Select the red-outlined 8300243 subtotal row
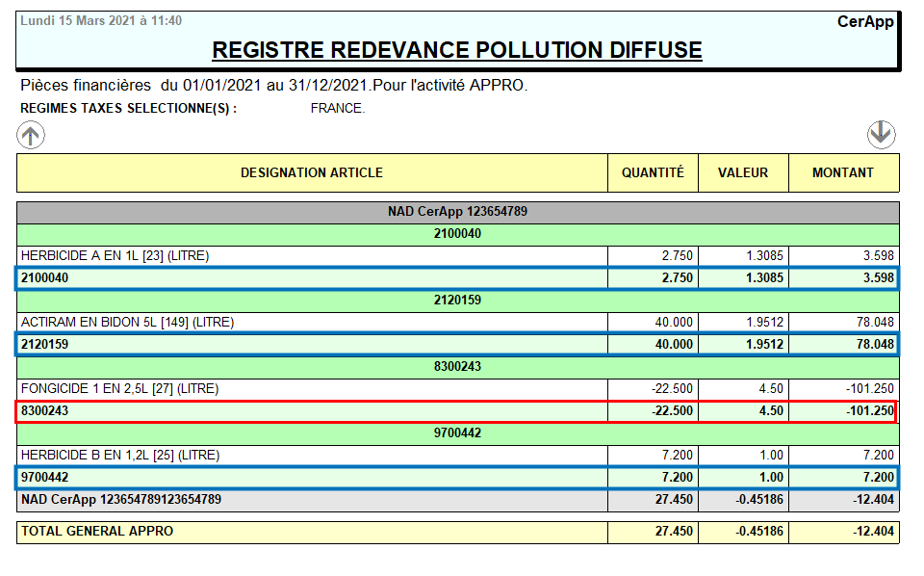924x576 pixels. [x=457, y=411]
